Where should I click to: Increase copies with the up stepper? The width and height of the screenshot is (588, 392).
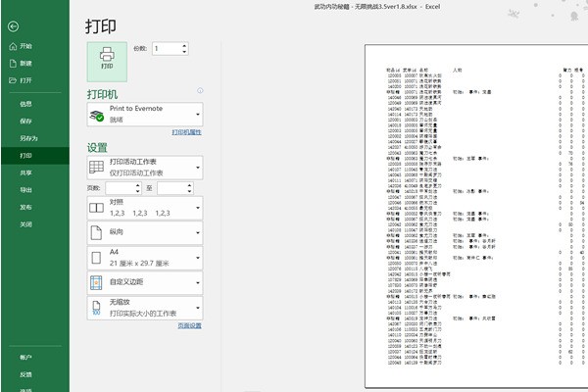[x=184, y=45]
